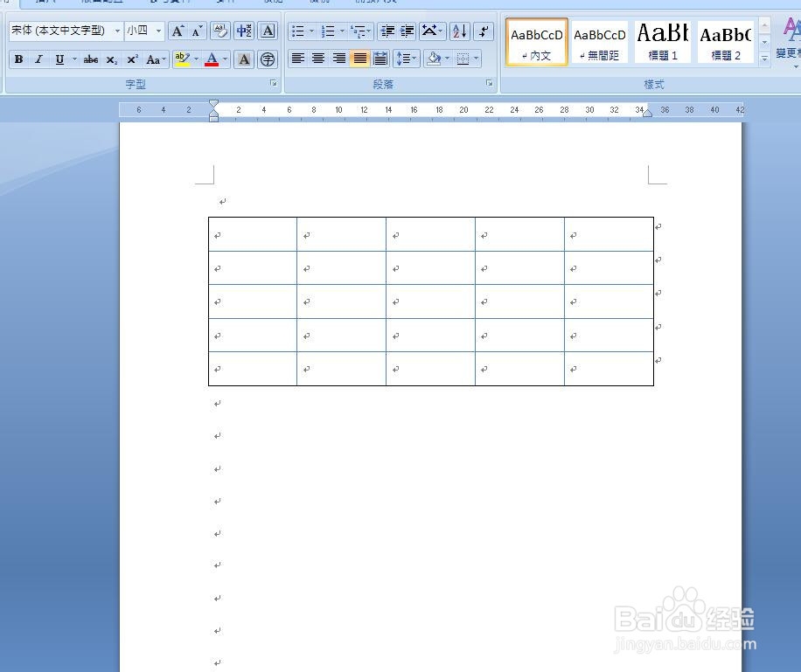Shrink font size with Shrink Font button
This screenshot has width=801, height=672.
tap(197, 31)
